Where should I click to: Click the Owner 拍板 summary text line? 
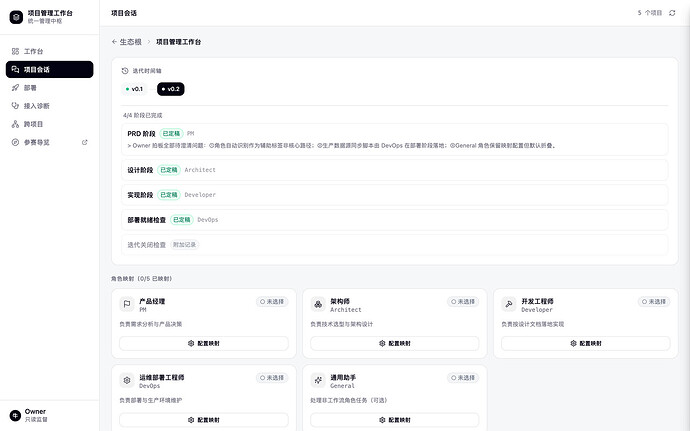click(341, 146)
